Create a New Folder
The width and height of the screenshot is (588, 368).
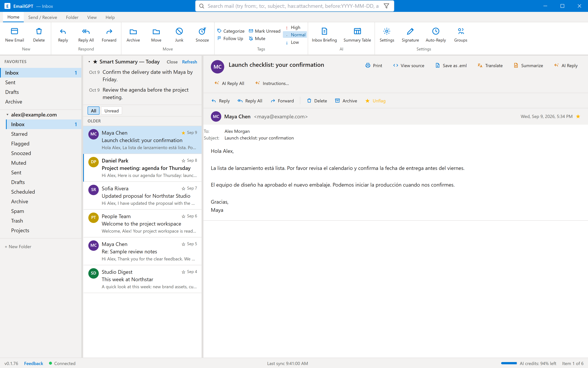[x=18, y=247]
